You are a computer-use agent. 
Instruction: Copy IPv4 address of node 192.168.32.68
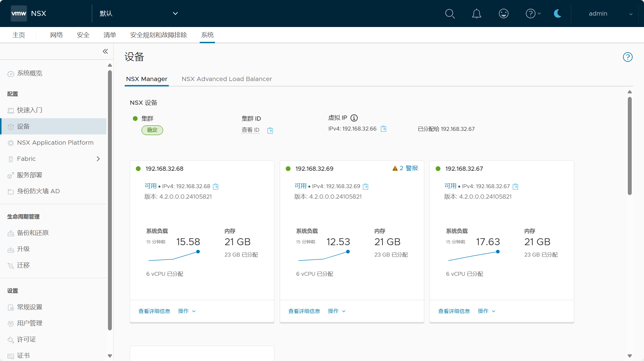coord(216,186)
